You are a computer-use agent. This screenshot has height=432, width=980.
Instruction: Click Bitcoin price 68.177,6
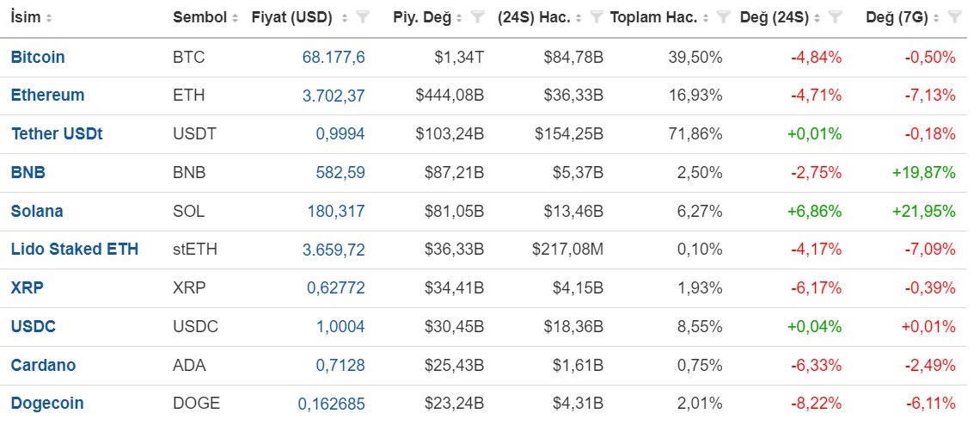click(334, 58)
